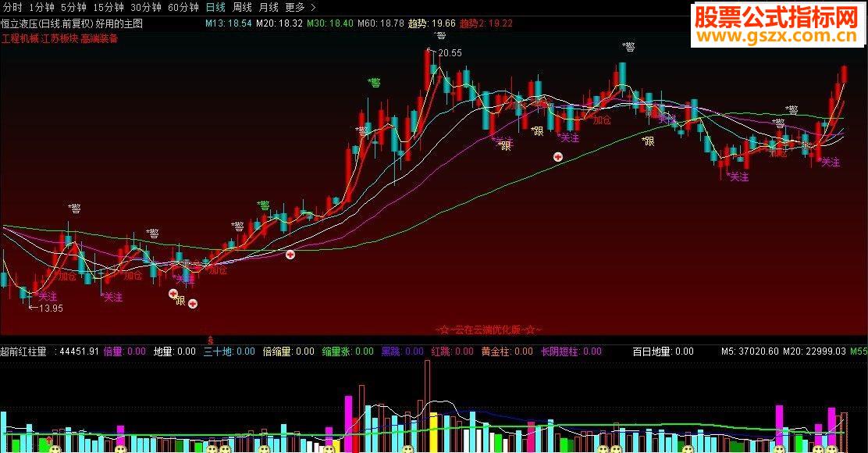Select the 三十地: 0.00 readout
Image resolution: width=868 pixels, height=453 pixels.
pos(229,351)
